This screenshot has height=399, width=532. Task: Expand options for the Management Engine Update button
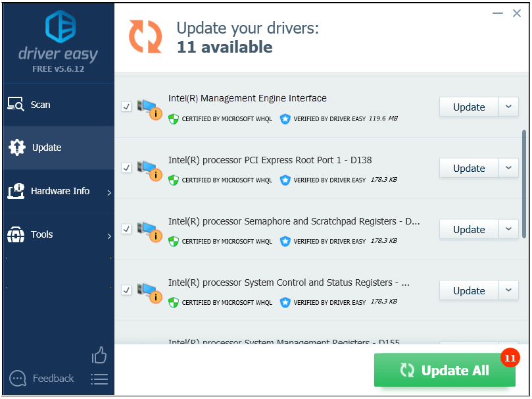(508, 107)
